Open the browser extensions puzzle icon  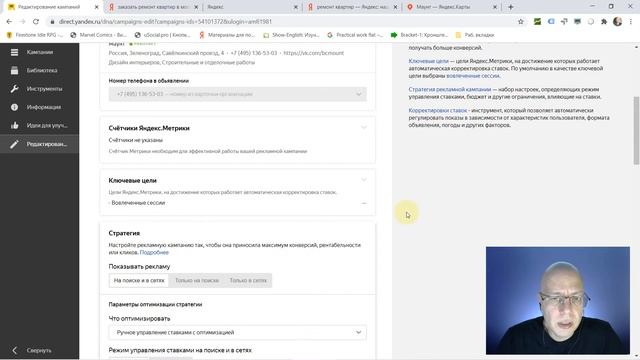pyautogui.click(x=604, y=22)
